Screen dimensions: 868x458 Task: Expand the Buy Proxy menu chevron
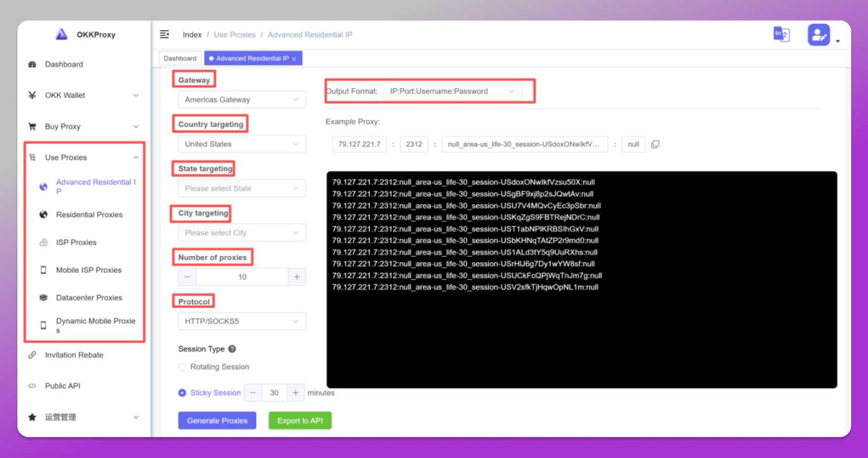click(136, 127)
